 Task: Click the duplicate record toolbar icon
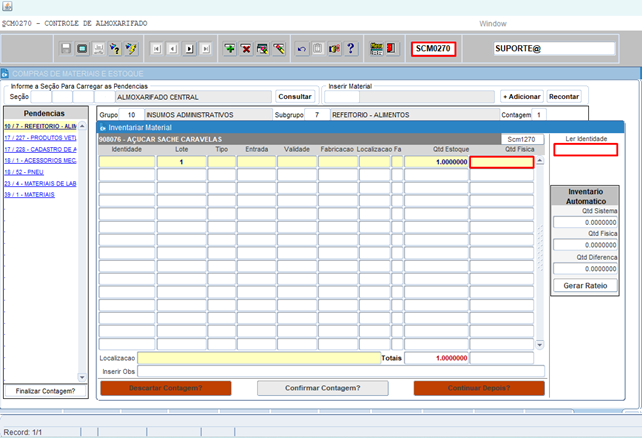(262, 49)
